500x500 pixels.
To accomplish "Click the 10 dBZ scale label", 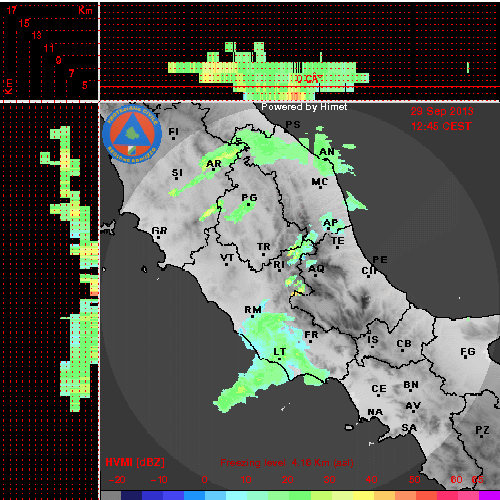I will 246,480.
